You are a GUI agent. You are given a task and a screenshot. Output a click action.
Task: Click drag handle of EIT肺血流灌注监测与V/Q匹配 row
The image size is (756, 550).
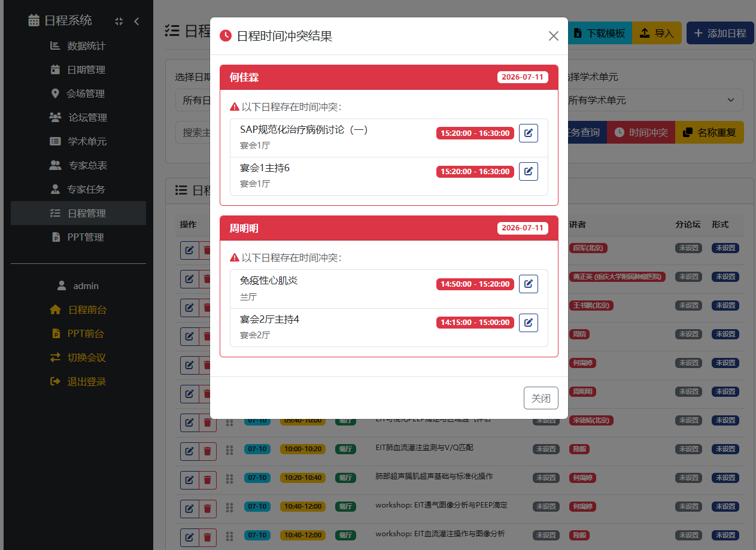tap(229, 450)
